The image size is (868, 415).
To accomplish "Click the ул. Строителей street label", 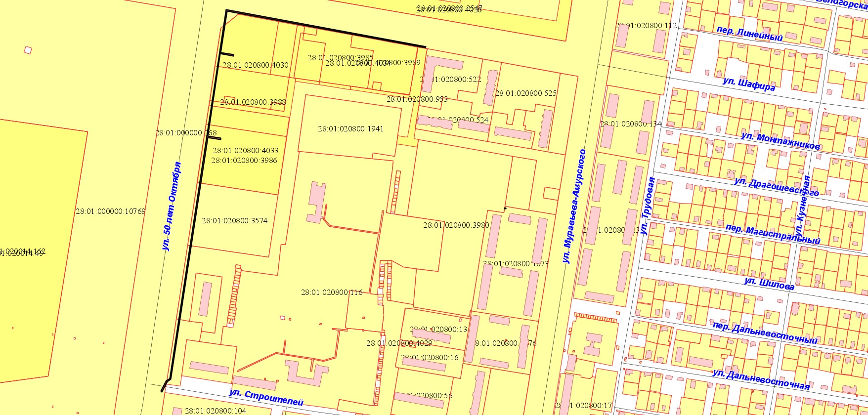I will (266, 397).
